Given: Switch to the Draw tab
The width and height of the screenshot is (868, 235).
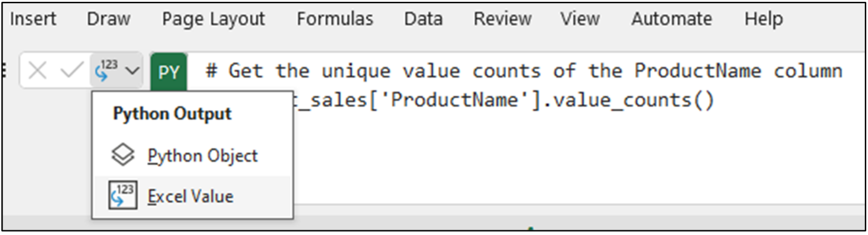Looking at the screenshot, I should coord(109,19).
